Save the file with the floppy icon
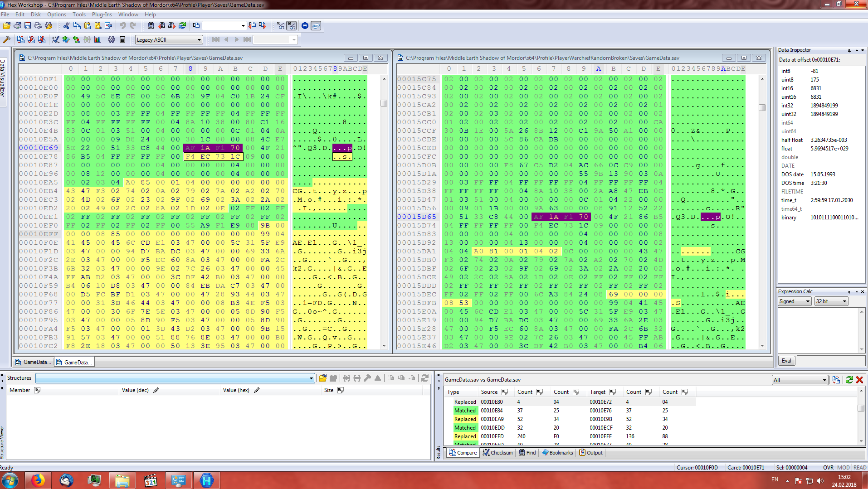This screenshot has width=868, height=489. point(28,26)
